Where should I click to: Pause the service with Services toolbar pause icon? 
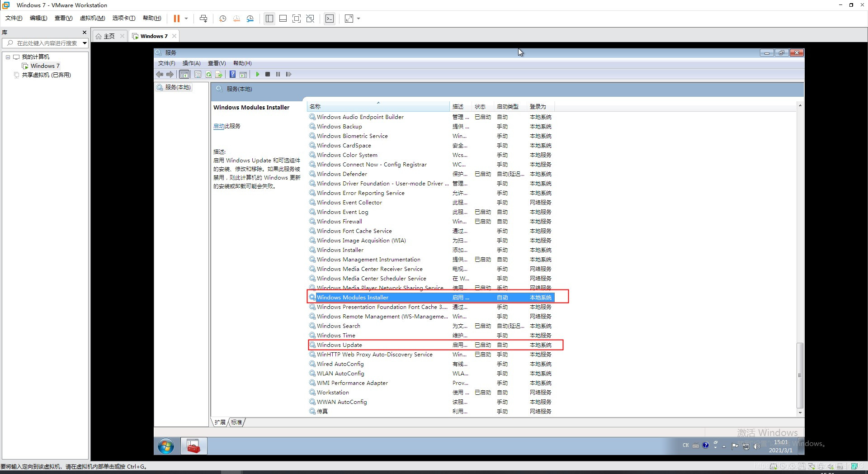(x=278, y=74)
